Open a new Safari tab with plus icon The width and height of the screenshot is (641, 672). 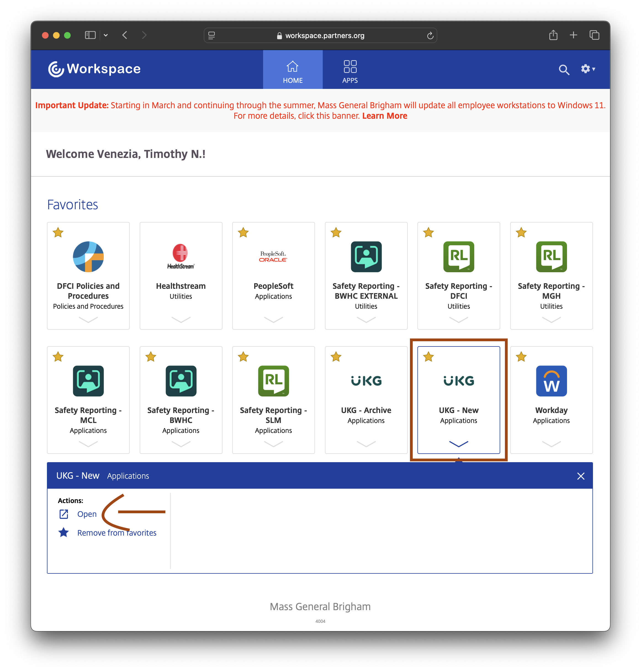coord(573,35)
